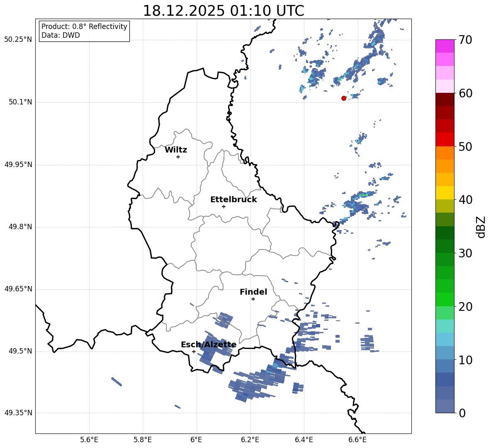Viewport: 491px width, 448px height.
Task: Click the 49.35°N latitude label
Action: [x=18, y=413]
